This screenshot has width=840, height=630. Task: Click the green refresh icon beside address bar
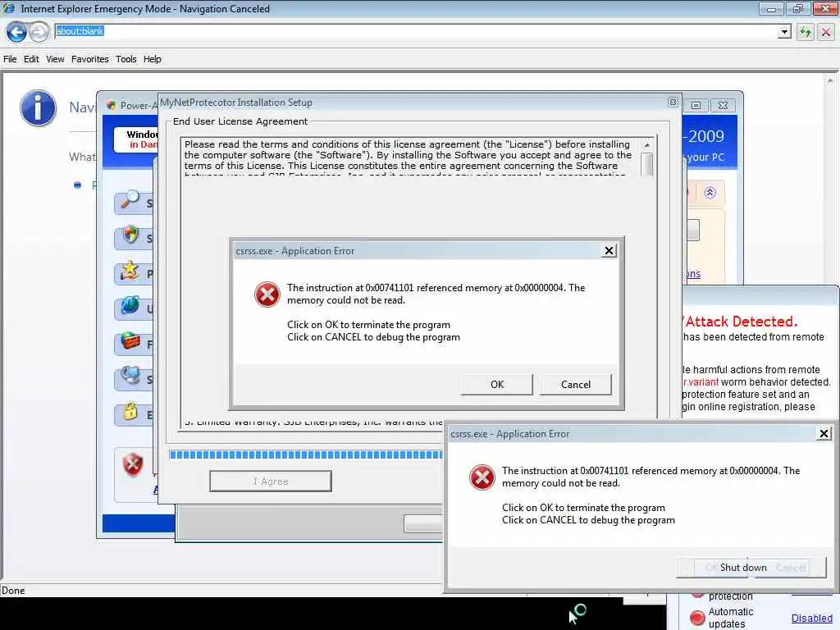(x=806, y=32)
